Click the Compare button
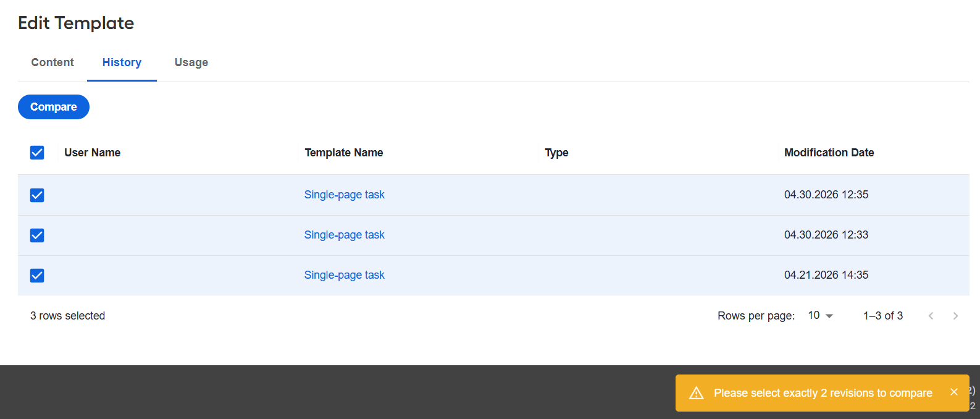 [54, 107]
